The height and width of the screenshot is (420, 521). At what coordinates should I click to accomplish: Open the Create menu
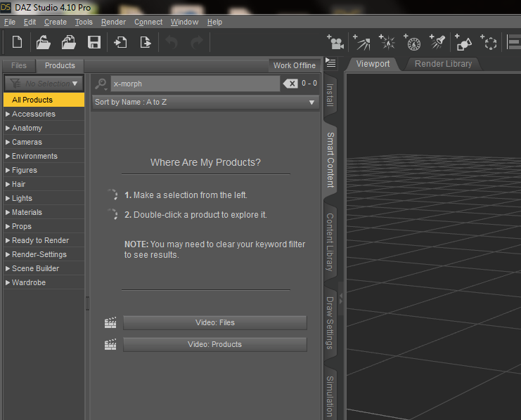click(56, 22)
